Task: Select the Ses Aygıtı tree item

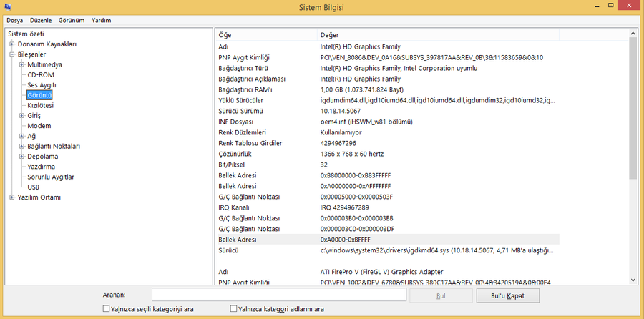Action: (42, 85)
